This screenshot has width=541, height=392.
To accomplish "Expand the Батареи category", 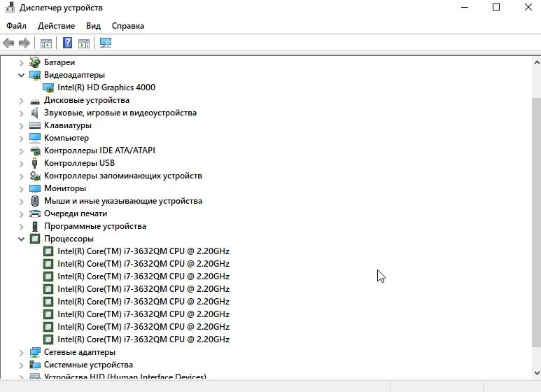I will [21, 62].
